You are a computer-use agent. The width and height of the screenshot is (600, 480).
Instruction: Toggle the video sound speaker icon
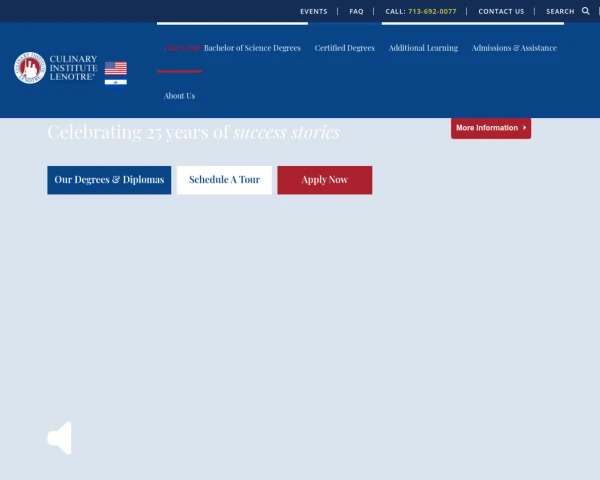point(60,438)
